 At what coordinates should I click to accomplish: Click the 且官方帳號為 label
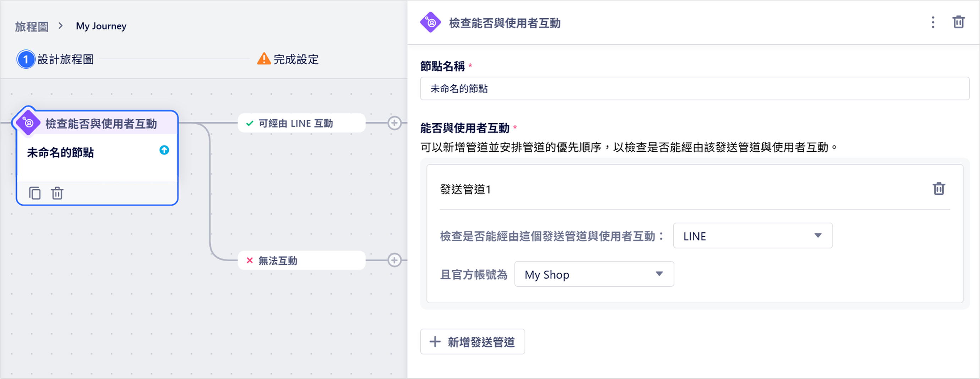(x=474, y=274)
